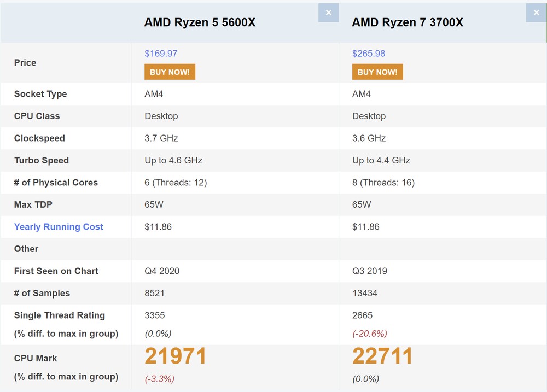Select the Turbo Speed row label
The image size is (547, 392).
coord(41,161)
